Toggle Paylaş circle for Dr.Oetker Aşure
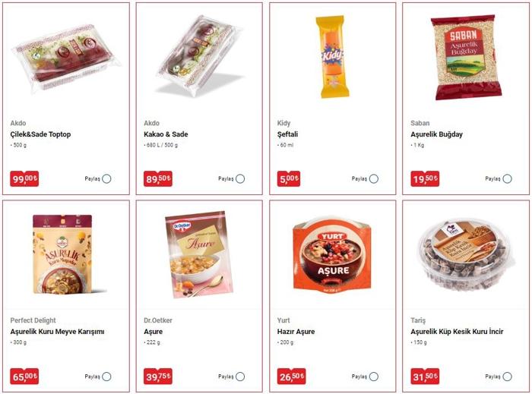 pyautogui.click(x=240, y=377)
